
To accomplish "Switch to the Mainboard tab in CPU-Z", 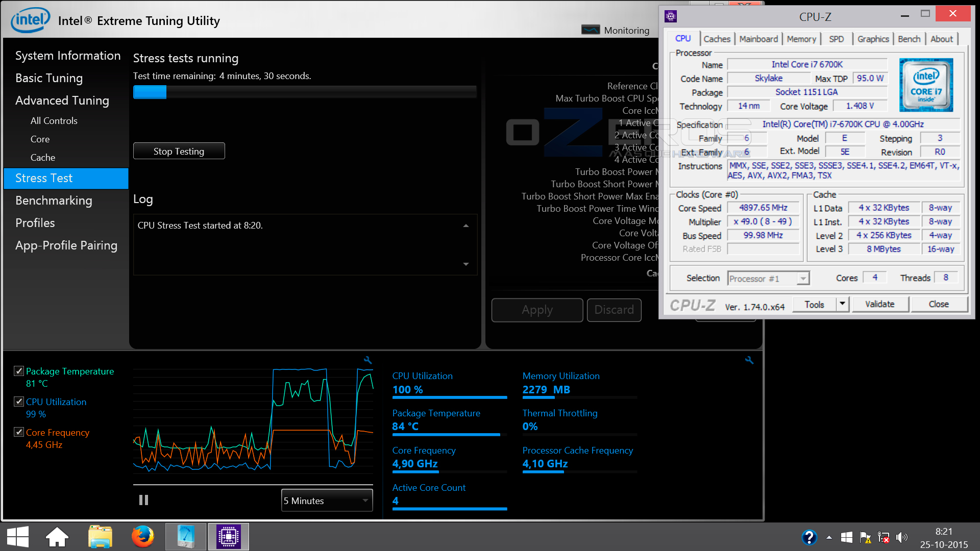I will point(758,39).
